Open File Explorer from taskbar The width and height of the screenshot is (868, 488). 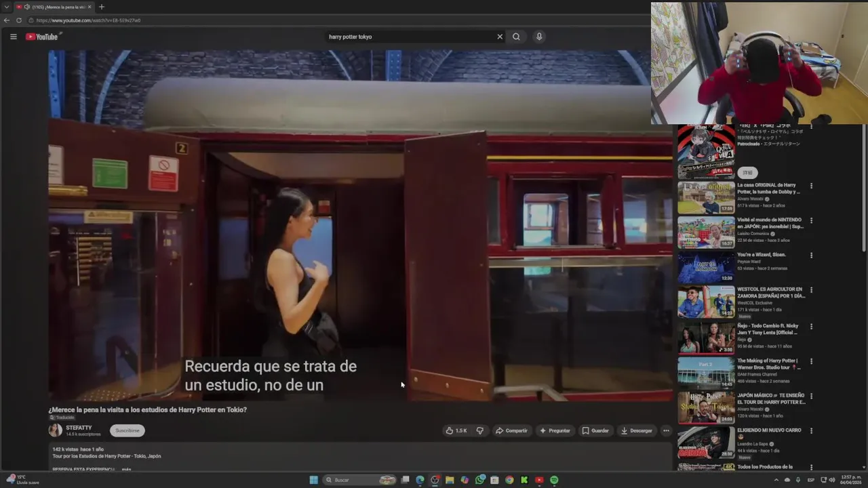[x=450, y=480]
